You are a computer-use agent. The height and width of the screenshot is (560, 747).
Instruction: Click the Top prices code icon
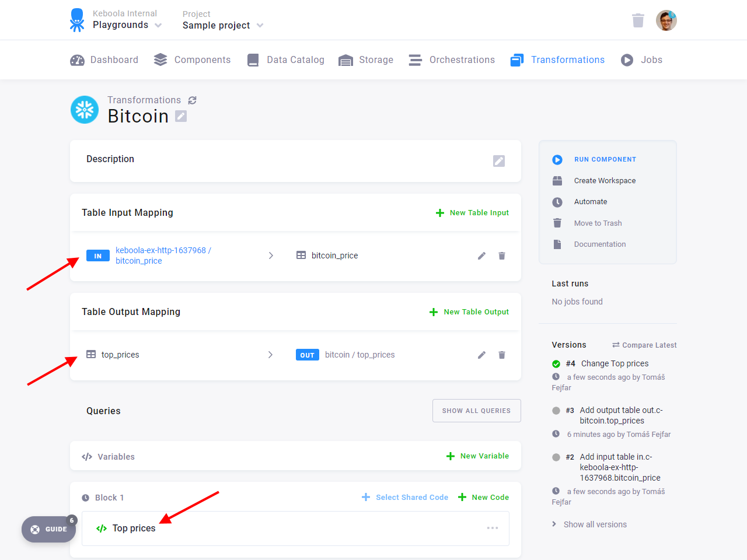(x=102, y=528)
